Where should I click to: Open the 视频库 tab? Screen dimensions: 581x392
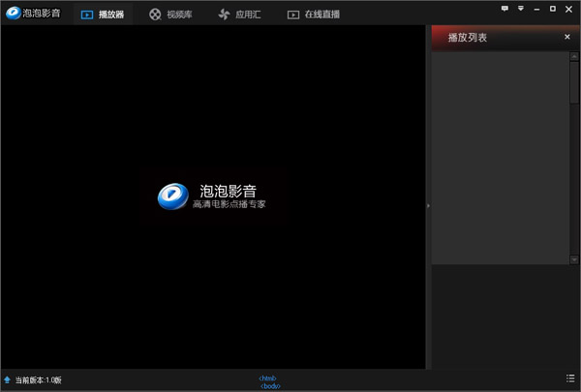point(170,15)
